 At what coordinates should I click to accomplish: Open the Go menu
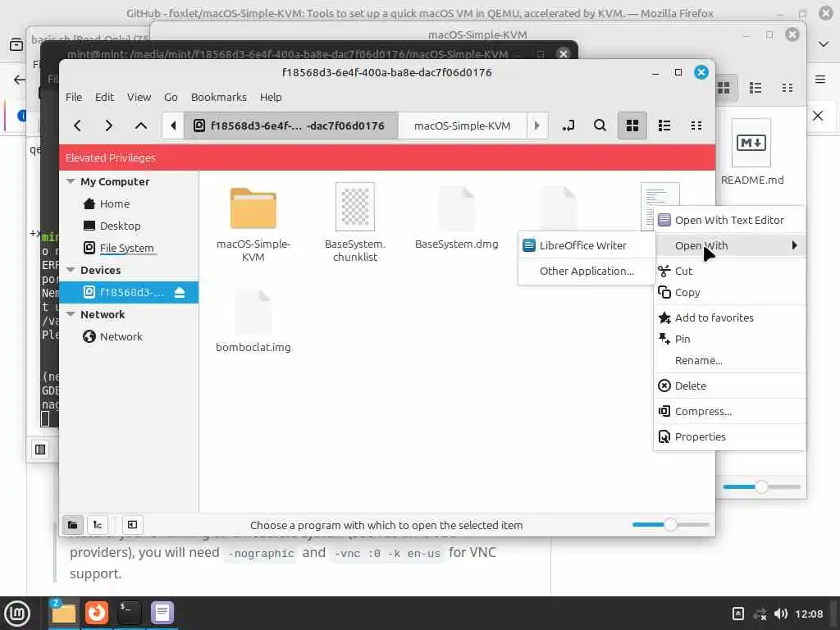pyautogui.click(x=171, y=97)
